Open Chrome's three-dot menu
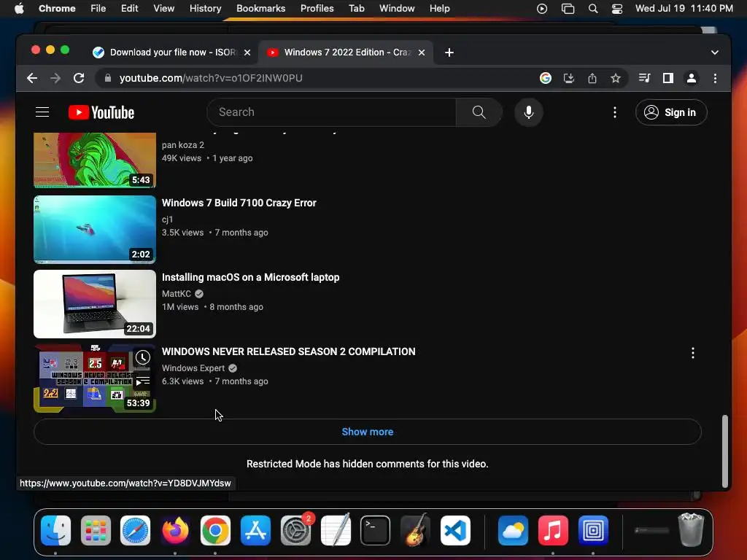 715,78
